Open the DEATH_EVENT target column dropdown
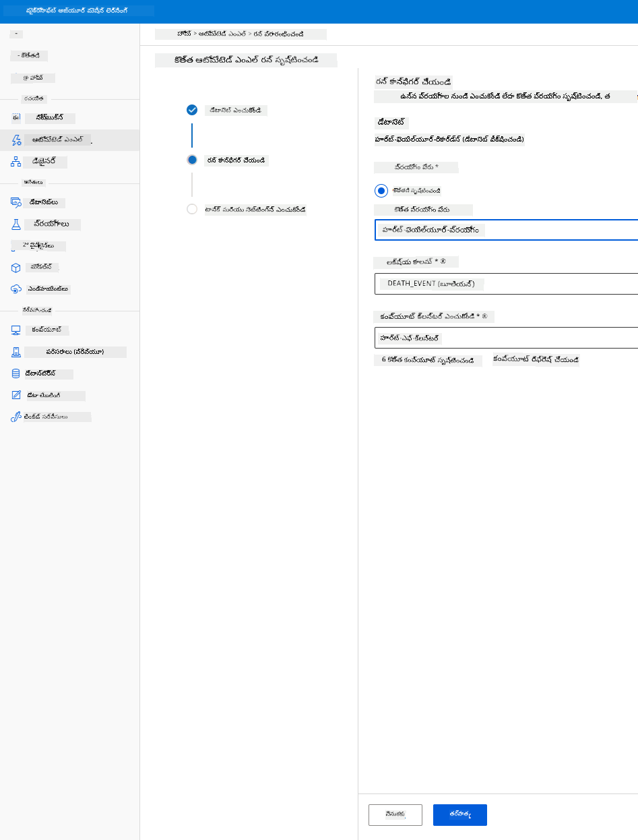Image resolution: width=638 pixels, height=840 pixels. coord(506,284)
